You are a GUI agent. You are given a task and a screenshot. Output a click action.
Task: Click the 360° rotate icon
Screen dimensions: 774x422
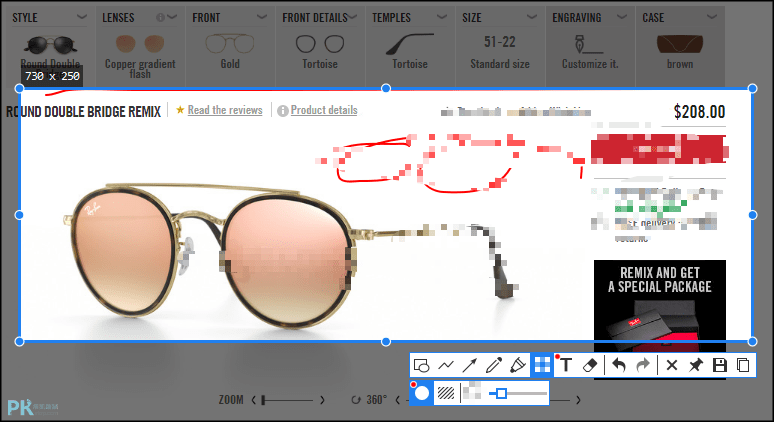tap(355, 400)
